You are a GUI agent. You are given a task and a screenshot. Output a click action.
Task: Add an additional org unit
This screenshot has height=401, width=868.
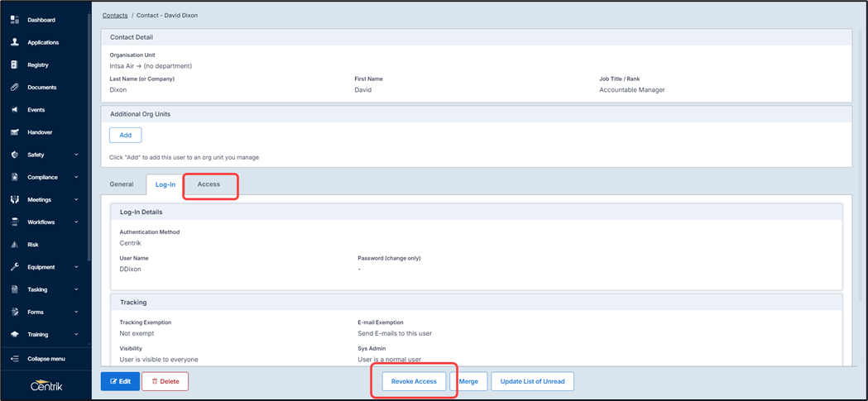(x=126, y=135)
